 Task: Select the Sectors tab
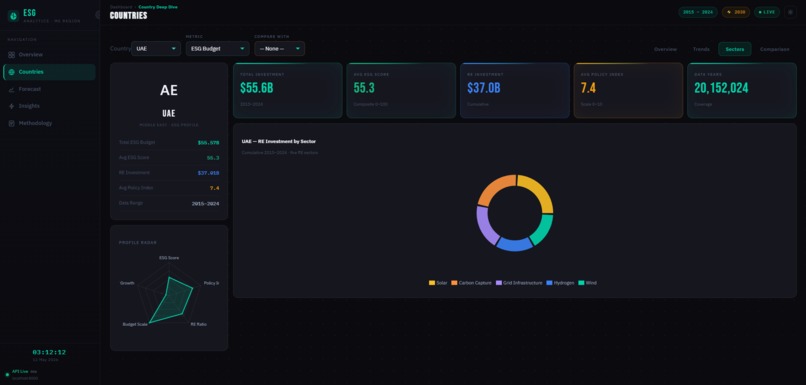[735, 49]
